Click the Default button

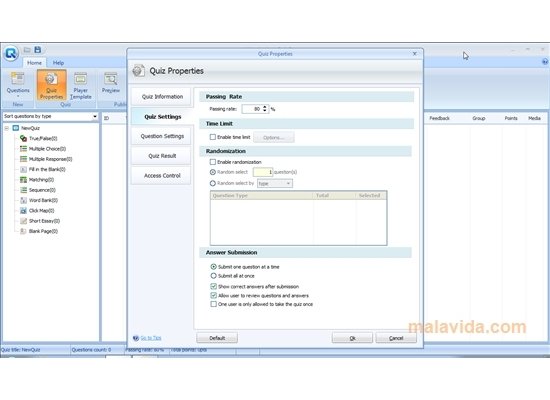pos(217,338)
